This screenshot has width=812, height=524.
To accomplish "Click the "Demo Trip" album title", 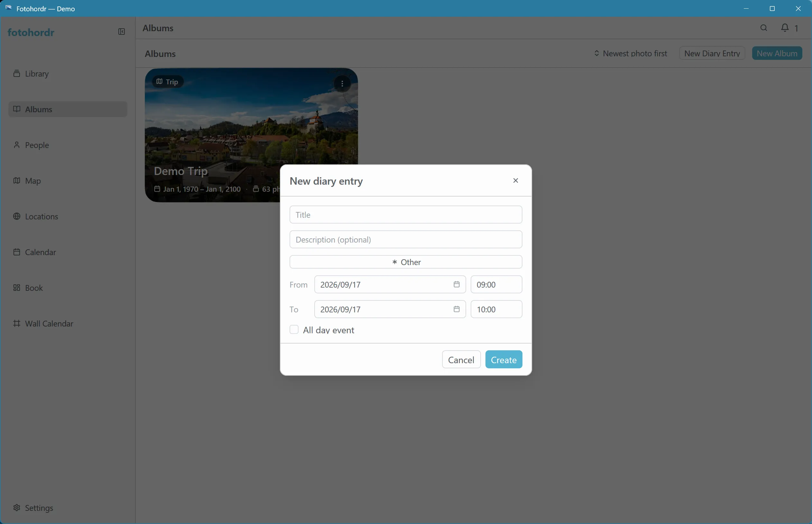I will click(181, 171).
